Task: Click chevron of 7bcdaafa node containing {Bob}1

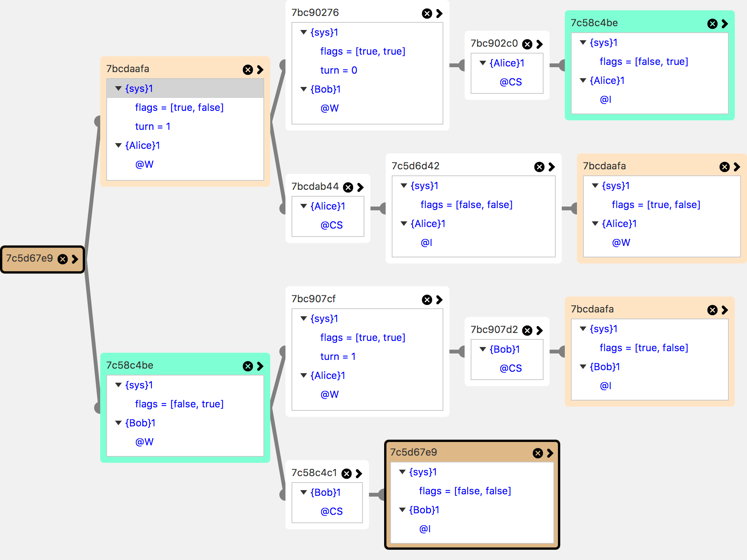Action: click(725, 310)
